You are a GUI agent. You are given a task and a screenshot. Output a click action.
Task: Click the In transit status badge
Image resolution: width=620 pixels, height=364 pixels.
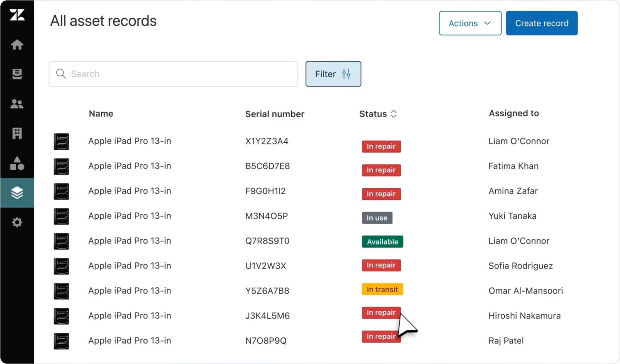[x=382, y=289]
